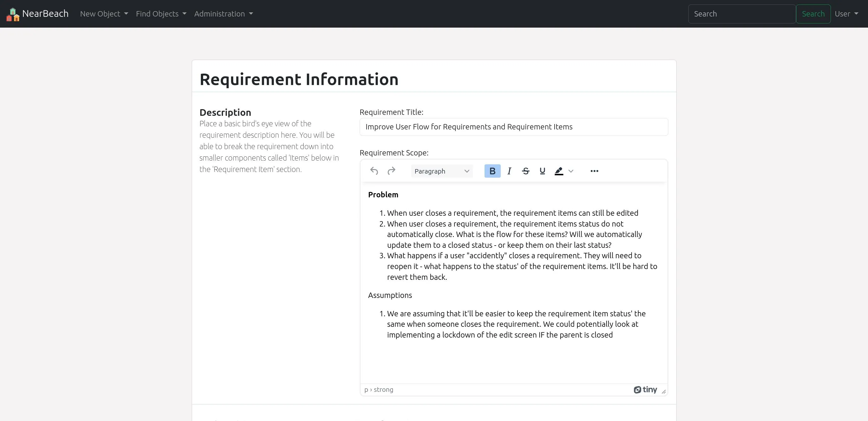Image resolution: width=868 pixels, height=421 pixels.
Task: Click the NearBeach logo icon
Action: pos(13,14)
